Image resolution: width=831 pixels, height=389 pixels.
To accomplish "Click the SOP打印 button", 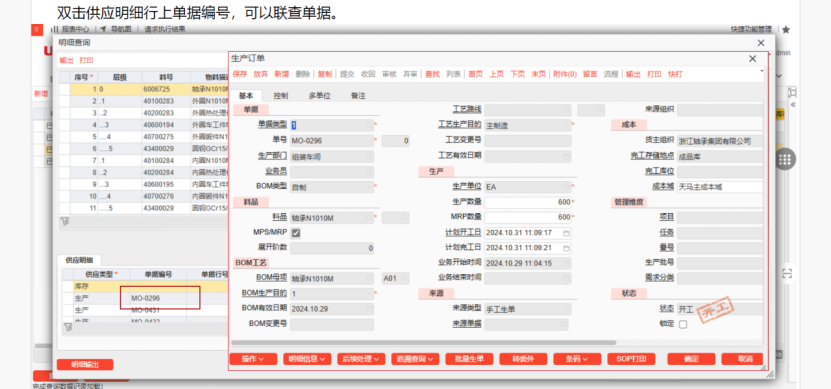I will (632, 359).
